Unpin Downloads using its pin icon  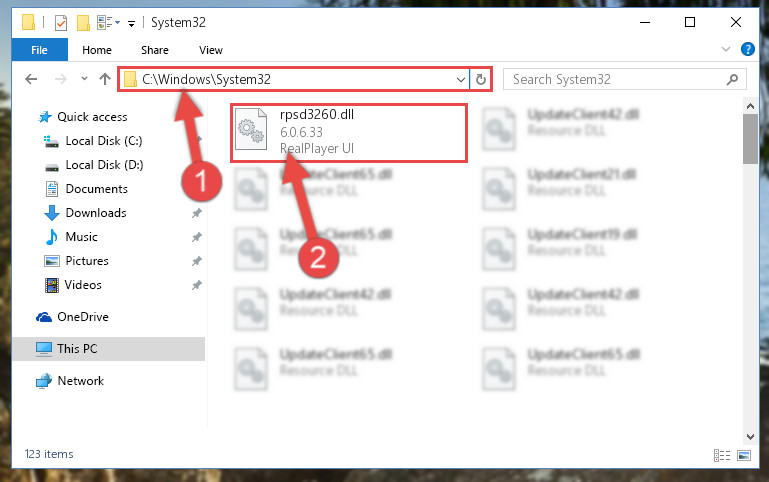pos(197,213)
